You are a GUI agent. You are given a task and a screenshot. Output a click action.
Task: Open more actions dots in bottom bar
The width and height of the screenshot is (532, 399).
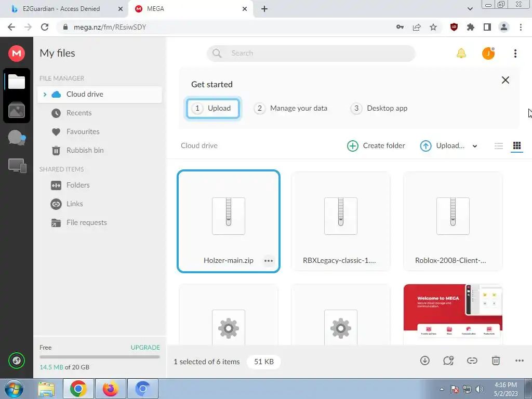tap(520, 361)
